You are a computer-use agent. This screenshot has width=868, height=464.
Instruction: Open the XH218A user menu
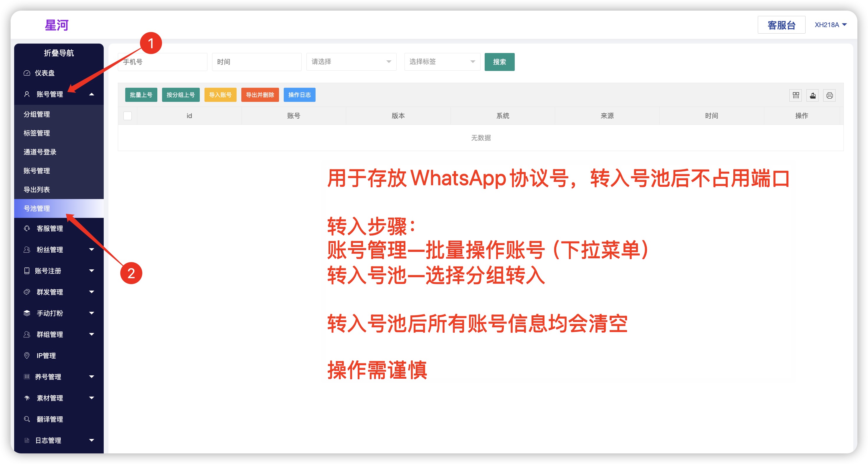click(831, 25)
